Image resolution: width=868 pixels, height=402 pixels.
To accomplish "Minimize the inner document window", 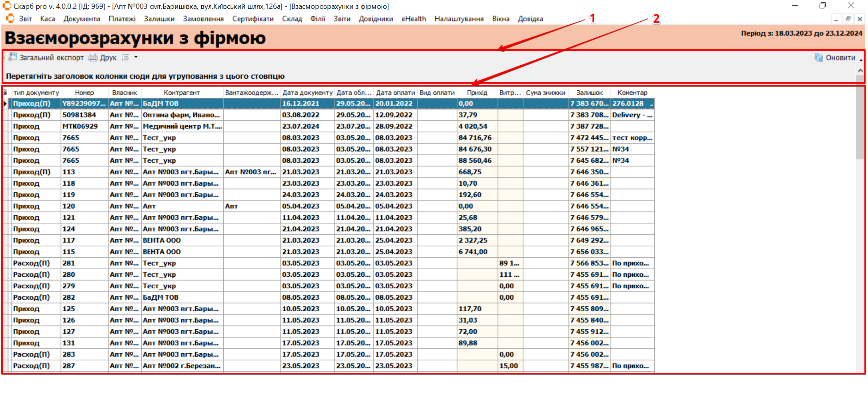I will [836, 19].
